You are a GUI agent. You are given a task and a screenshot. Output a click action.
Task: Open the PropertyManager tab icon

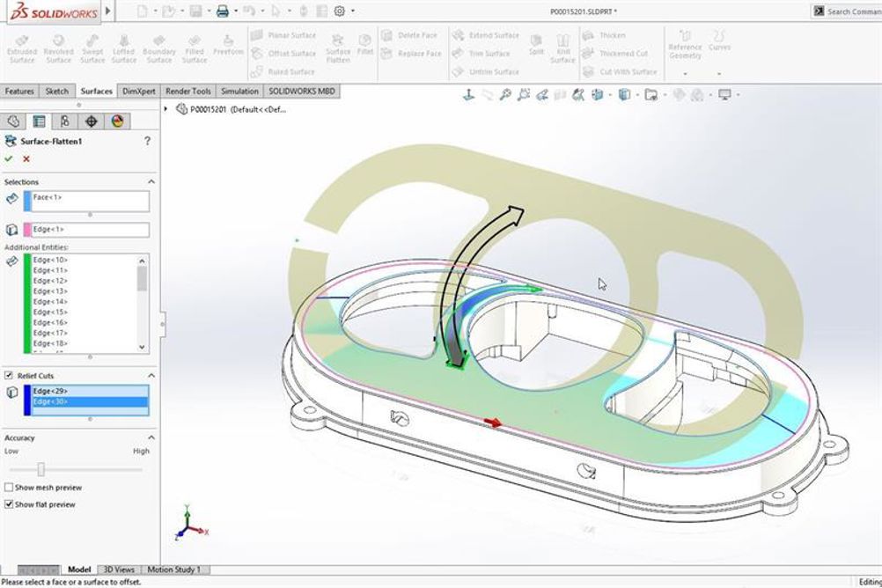39,121
